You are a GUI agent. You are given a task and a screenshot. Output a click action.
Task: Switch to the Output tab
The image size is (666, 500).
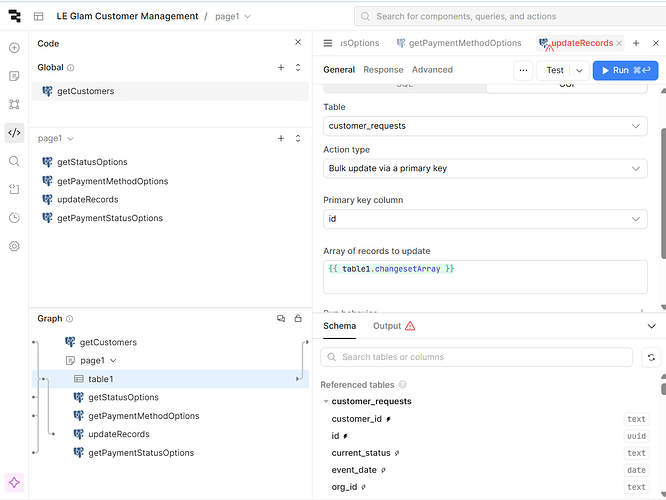click(387, 326)
